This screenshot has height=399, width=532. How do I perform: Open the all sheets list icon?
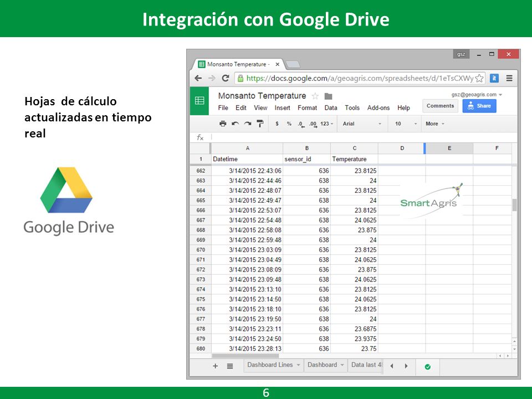pyautogui.click(x=230, y=366)
